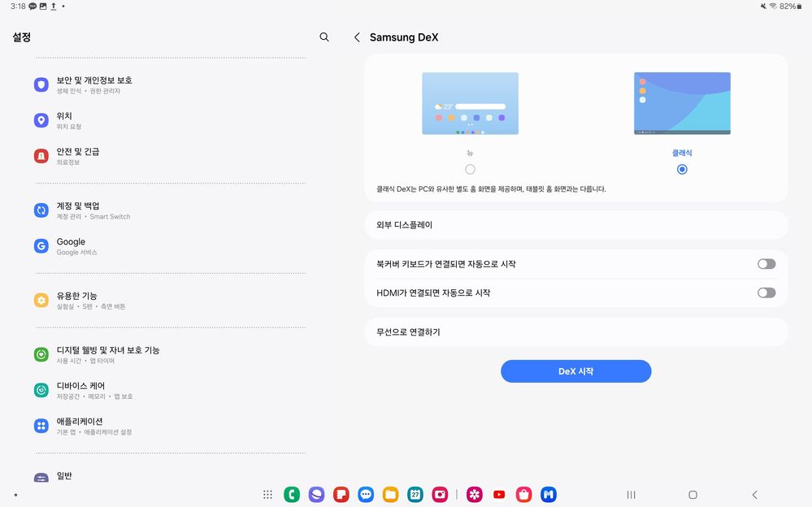Open 유용한 기능 settings entry
Viewport: 812px width, 507px height.
[x=170, y=300]
